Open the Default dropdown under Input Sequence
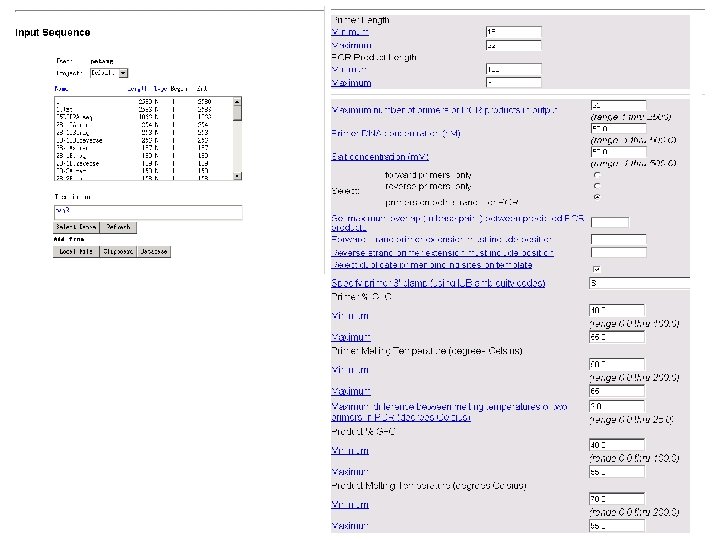The height and width of the screenshot is (540, 720). point(109,73)
